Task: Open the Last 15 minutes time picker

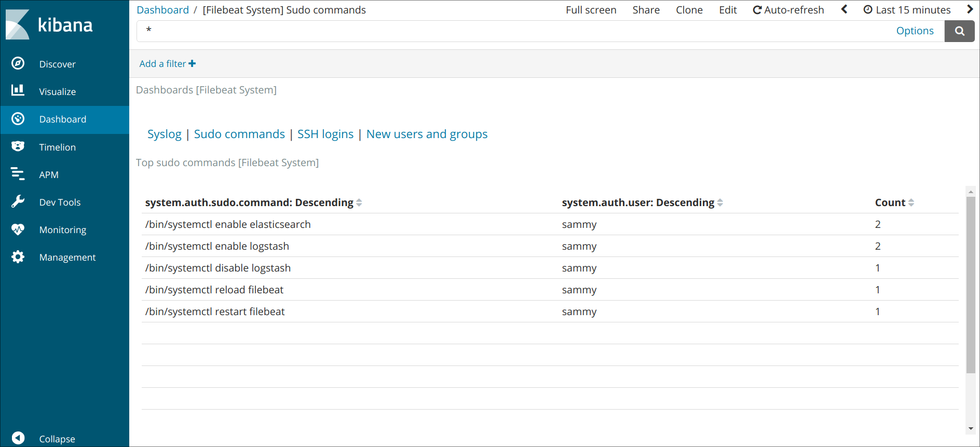Action: (907, 10)
